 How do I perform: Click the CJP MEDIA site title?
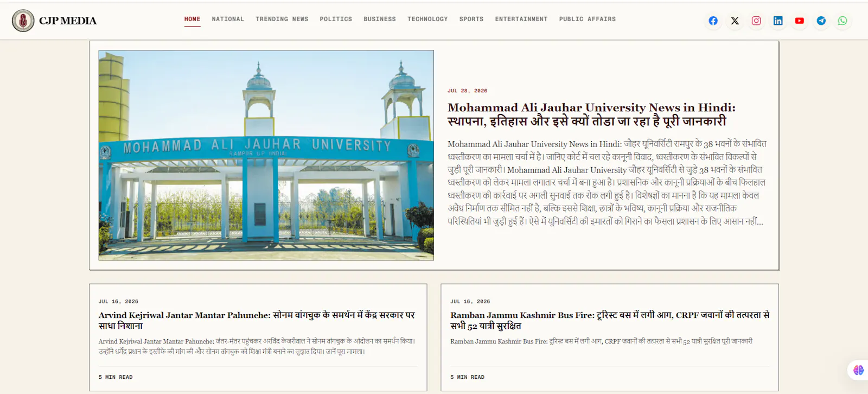coord(68,21)
